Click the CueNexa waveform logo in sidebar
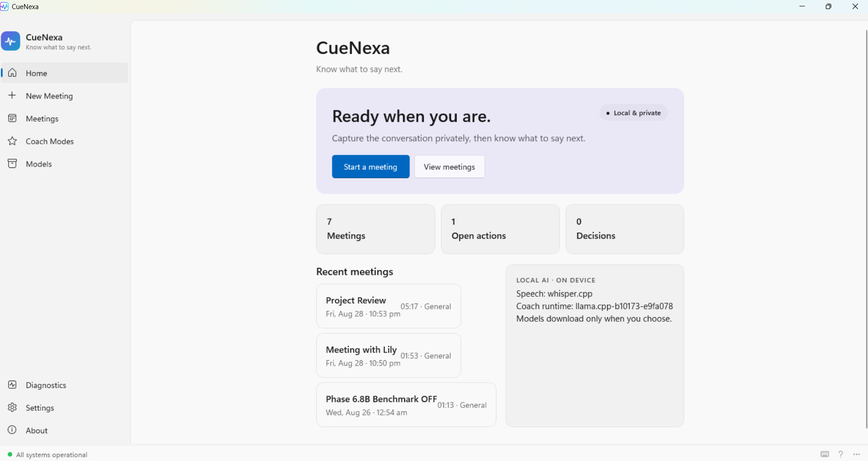The height and width of the screenshot is (461, 868). click(10, 41)
